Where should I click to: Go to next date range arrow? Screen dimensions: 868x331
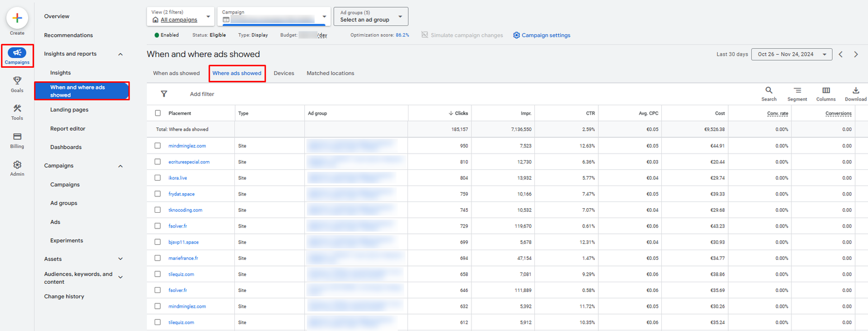[x=856, y=54]
